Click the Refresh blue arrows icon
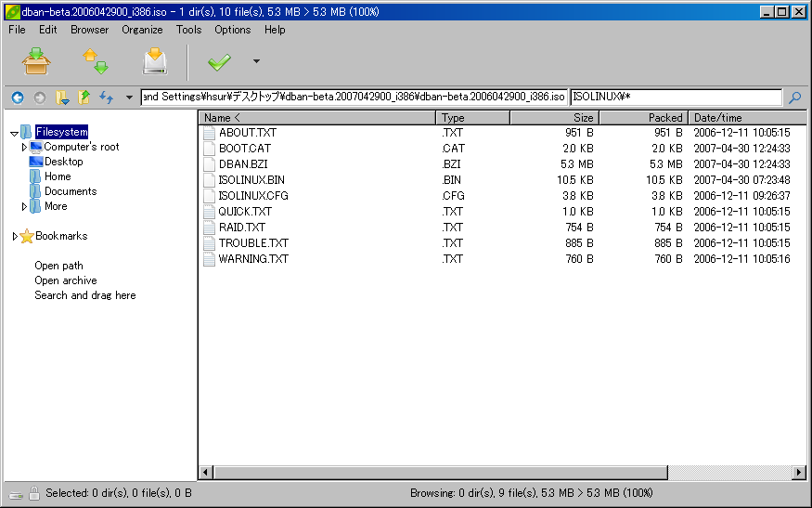Viewport: 812px width, 508px height. tap(106, 97)
